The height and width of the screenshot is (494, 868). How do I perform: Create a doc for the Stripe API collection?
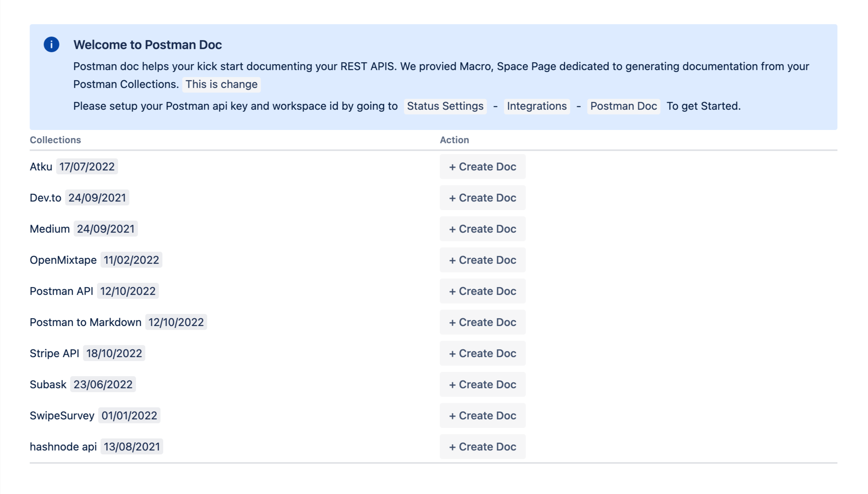[x=482, y=353]
